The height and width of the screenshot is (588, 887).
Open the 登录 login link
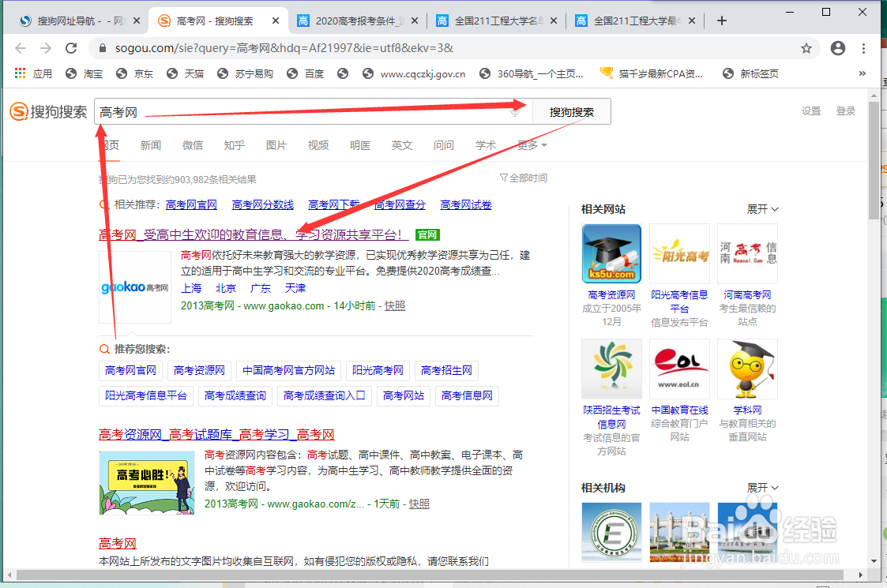pos(845,111)
